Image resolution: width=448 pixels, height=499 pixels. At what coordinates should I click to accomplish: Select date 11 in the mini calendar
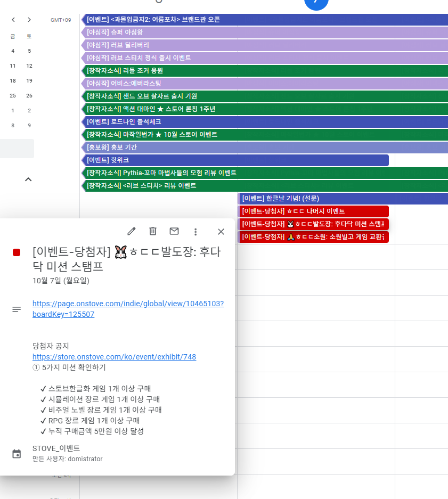pos(13,66)
